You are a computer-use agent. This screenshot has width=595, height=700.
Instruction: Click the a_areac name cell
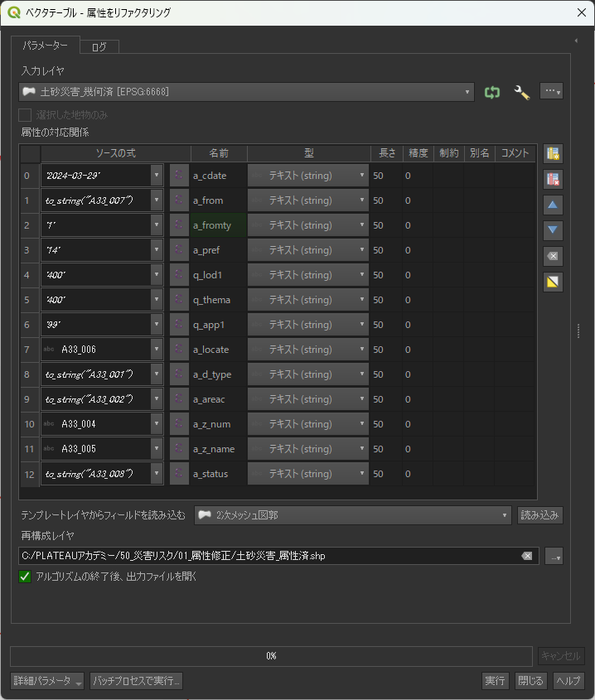point(219,399)
